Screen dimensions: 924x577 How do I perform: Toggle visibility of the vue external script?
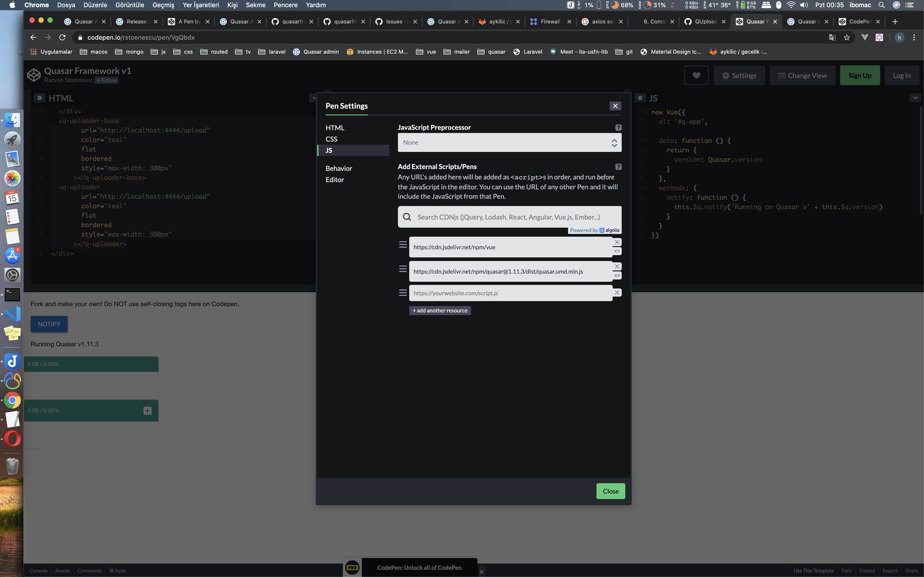tap(617, 251)
